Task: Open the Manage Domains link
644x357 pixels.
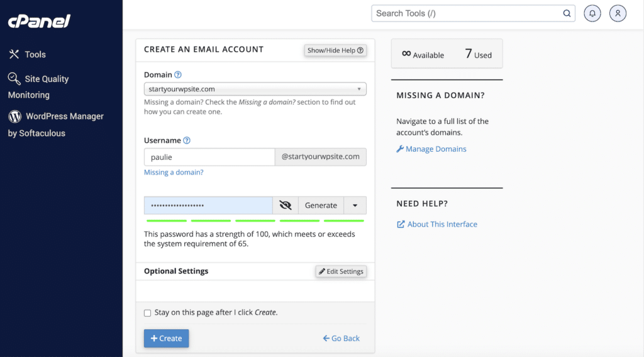Action: click(x=431, y=149)
